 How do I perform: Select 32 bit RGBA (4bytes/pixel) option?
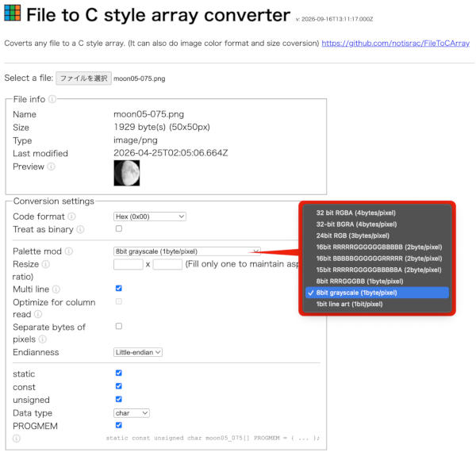point(377,213)
